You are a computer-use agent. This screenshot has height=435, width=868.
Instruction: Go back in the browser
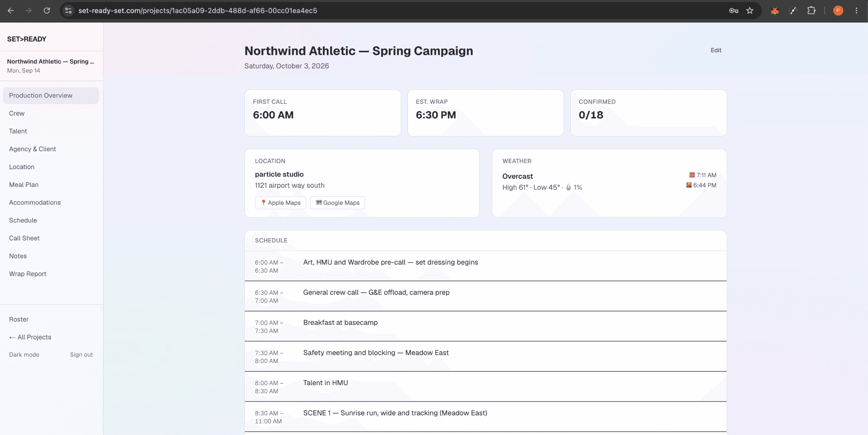[x=11, y=10]
